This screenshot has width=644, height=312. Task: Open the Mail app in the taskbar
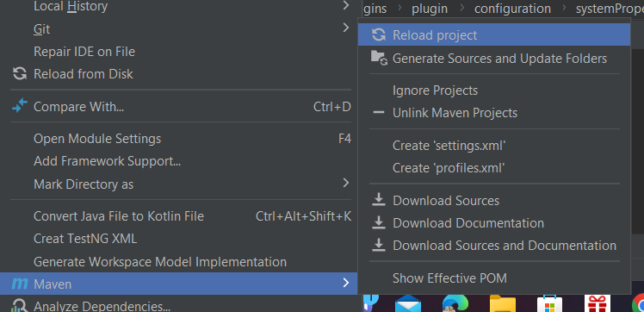(x=408, y=304)
